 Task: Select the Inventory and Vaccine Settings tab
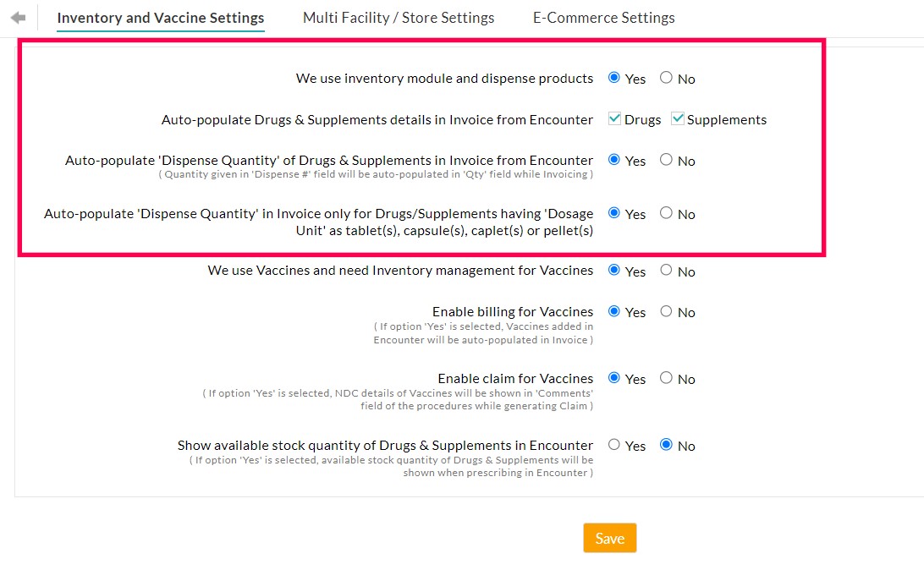[x=160, y=17]
